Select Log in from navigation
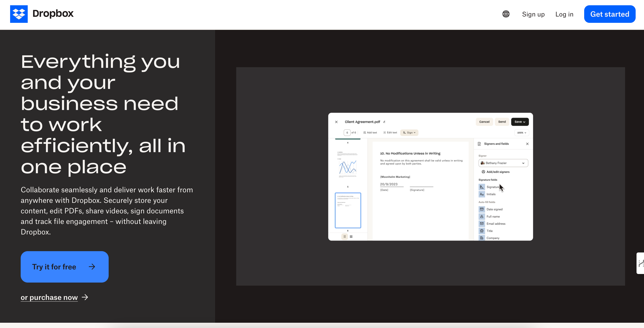The width and height of the screenshot is (644, 328). coord(564,14)
